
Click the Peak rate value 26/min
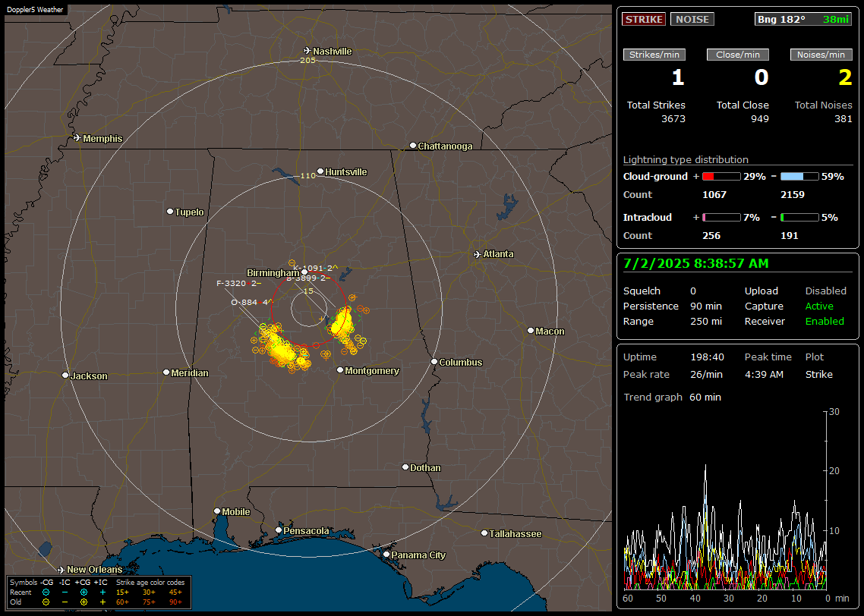708,374
